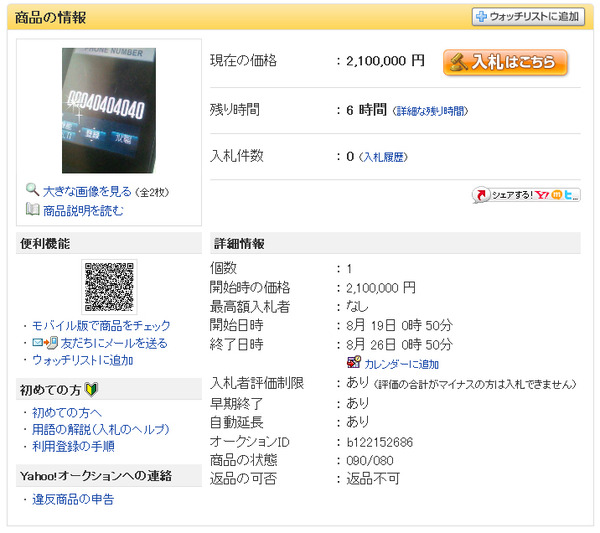Click the 最高額入札者 なし value
The image size is (600, 533).
pos(357,306)
